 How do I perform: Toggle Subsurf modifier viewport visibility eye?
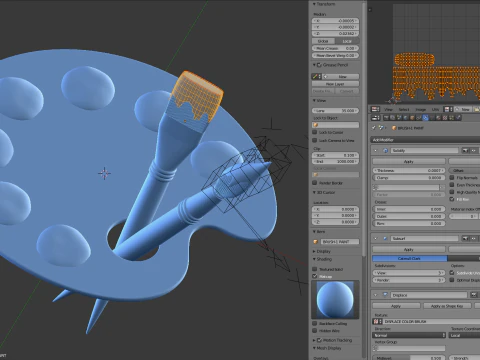click(474, 239)
